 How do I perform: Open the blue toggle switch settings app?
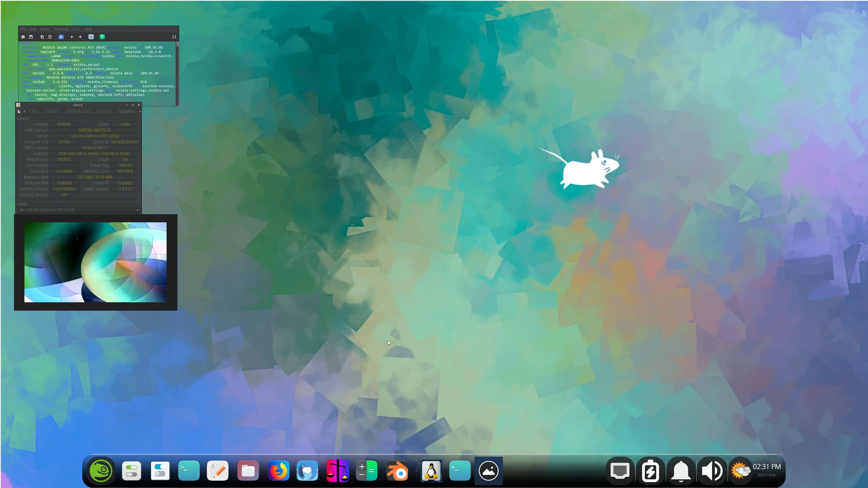tap(160, 471)
